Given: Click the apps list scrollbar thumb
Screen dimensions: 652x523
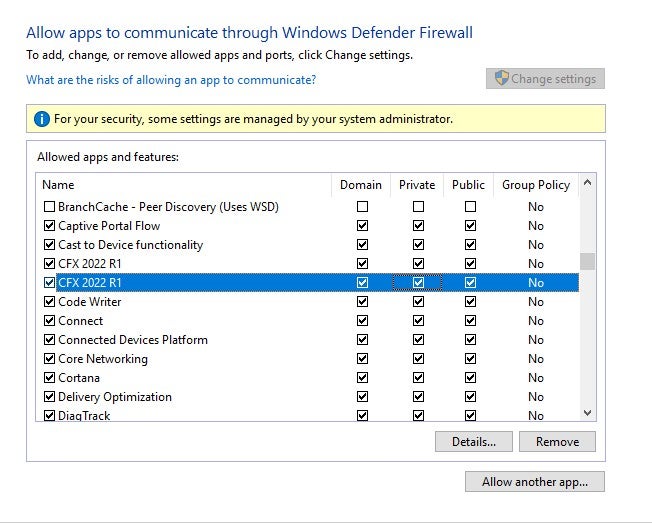Looking at the screenshot, I should (588, 262).
